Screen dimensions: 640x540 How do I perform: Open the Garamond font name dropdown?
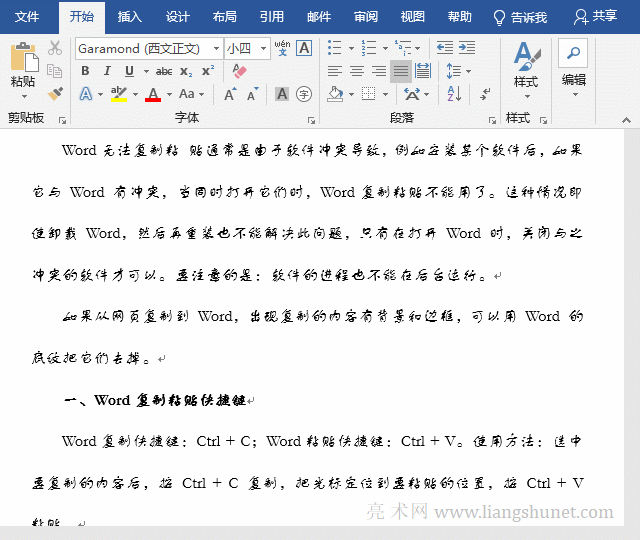point(215,48)
